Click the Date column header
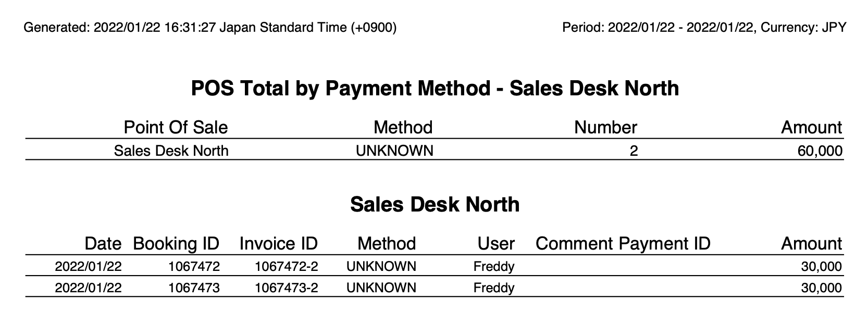 (x=103, y=244)
